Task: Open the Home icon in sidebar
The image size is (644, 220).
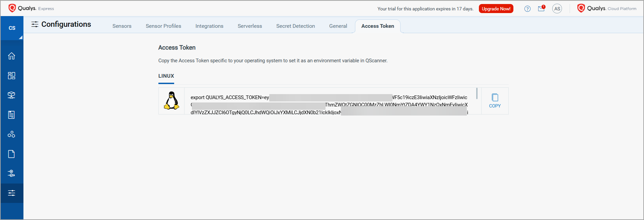Action: 12,56
